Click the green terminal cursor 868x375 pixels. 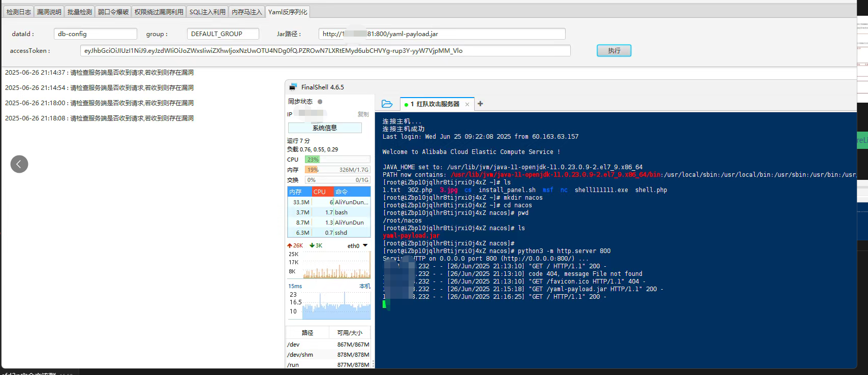(385, 304)
